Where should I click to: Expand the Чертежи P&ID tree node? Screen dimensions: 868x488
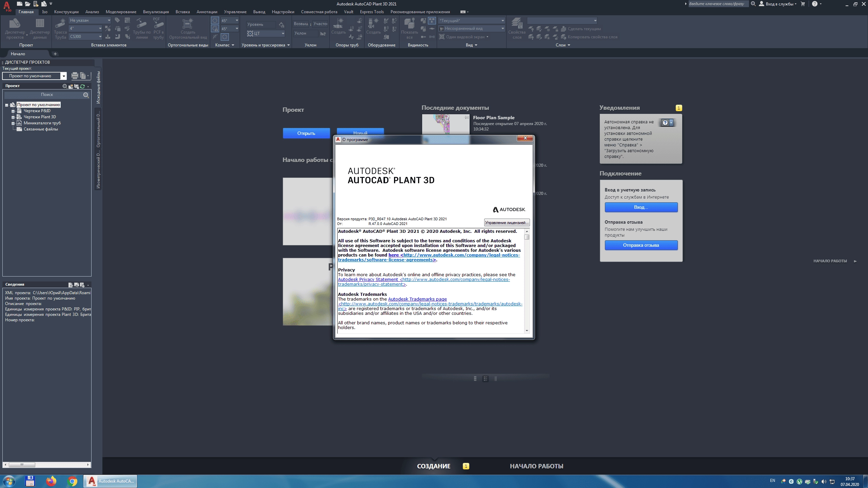pyautogui.click(x=13, y=111)
